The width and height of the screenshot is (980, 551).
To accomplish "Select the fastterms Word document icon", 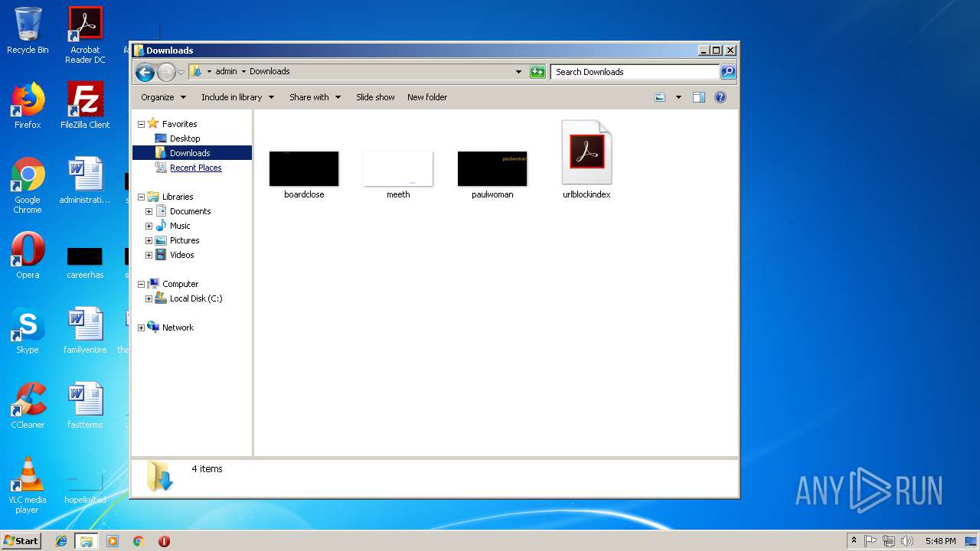I will point(85,406).
